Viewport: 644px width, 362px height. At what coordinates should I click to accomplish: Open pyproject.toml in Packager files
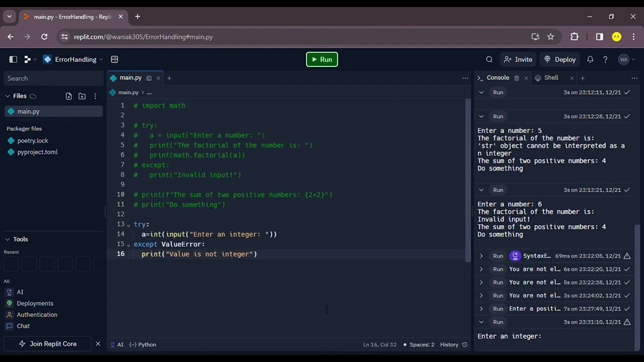[x=37, y=152]
